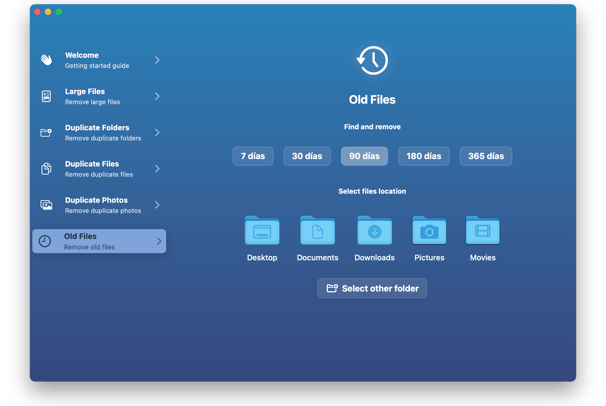Open the Duplicate Files chevron arrow
606x406 pixels.
157,169
